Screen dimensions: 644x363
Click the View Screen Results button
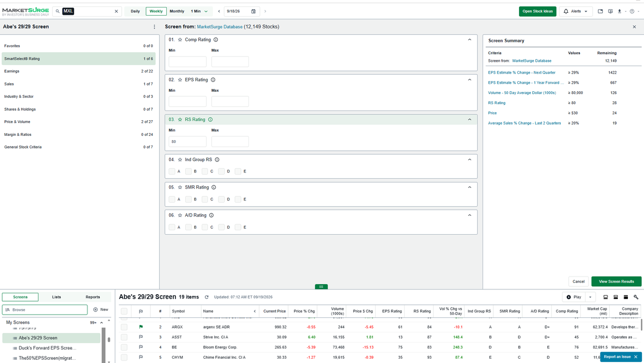tap(616, 281)
